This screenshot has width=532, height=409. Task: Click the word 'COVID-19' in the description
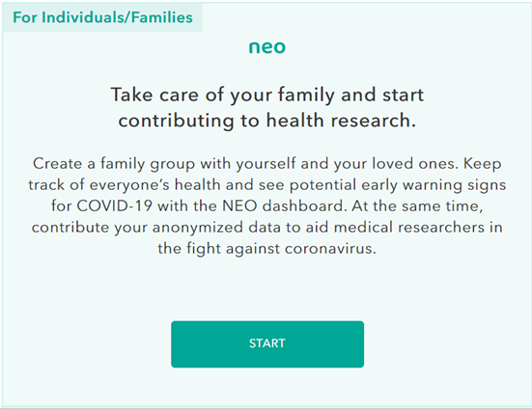tap(114, 205)
